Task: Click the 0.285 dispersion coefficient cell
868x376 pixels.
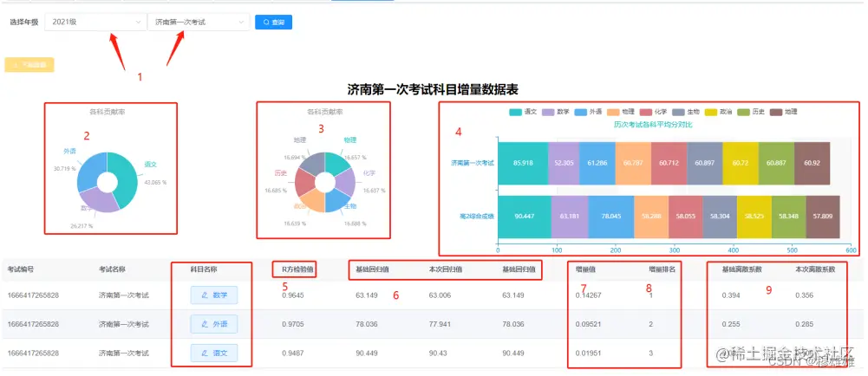Action: (x=805, y=324)
